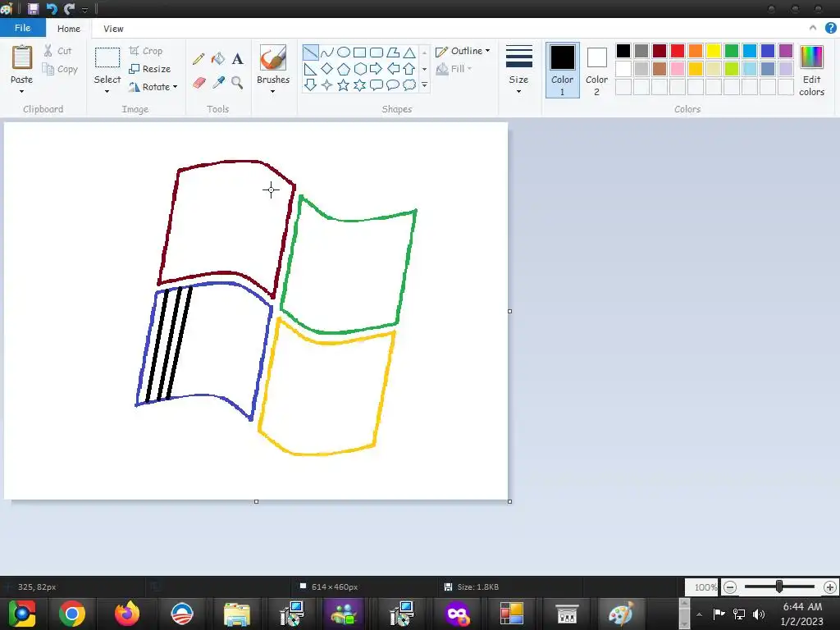Image resolution: width=840 pixels, height=630 pixels.
Task: Choose the Oval shape
Action: tap(344, 52)
